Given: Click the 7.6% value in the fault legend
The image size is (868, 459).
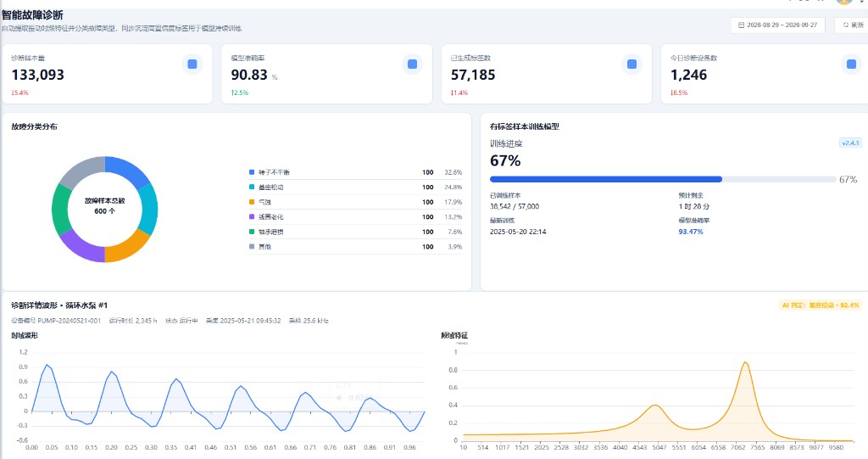Looking at the screenshot, I should [x=454, y=232].
